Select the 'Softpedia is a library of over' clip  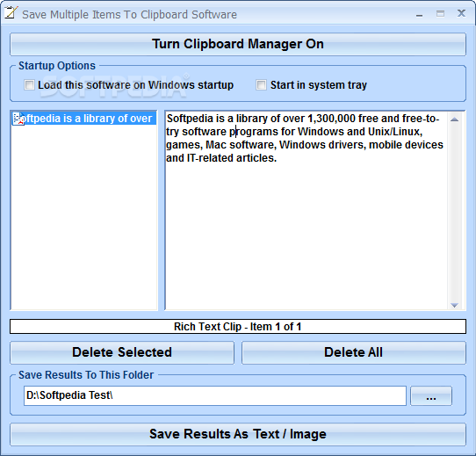(83, 119)
